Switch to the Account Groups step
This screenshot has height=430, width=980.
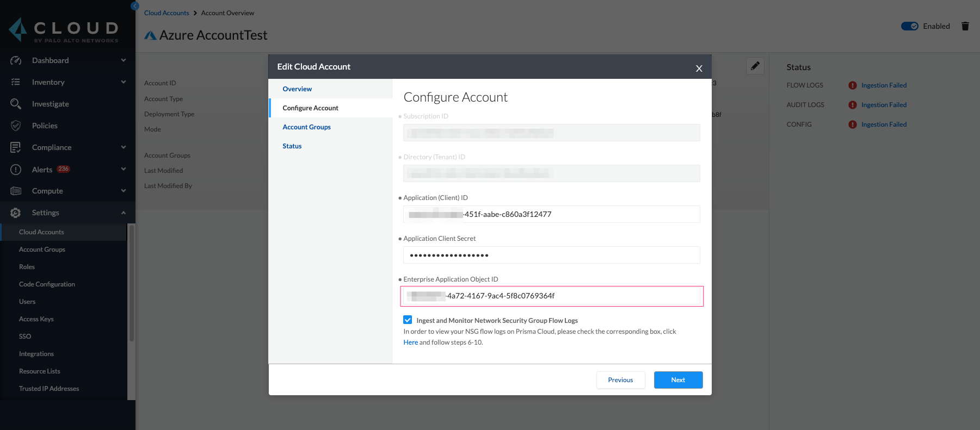click(x=306, y=127)
